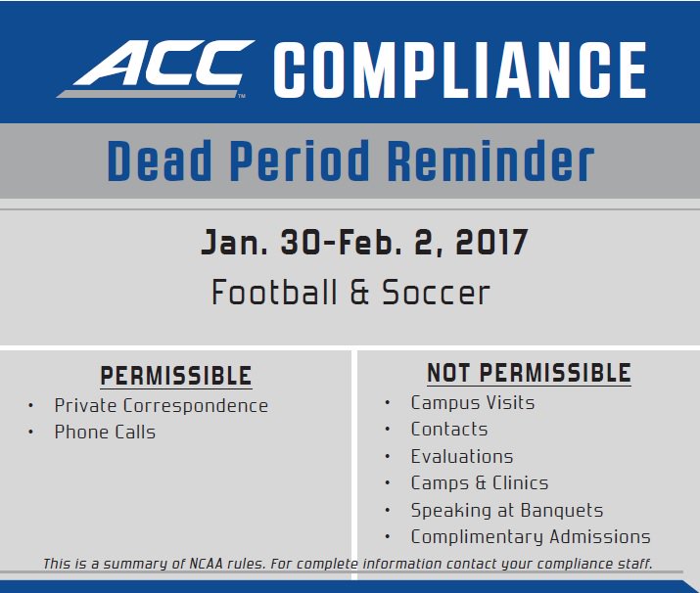This screenshot has height=593, width=700.
Task: Click the trademark symbol beside ACC logo
Action: click(x=242, y=96)
